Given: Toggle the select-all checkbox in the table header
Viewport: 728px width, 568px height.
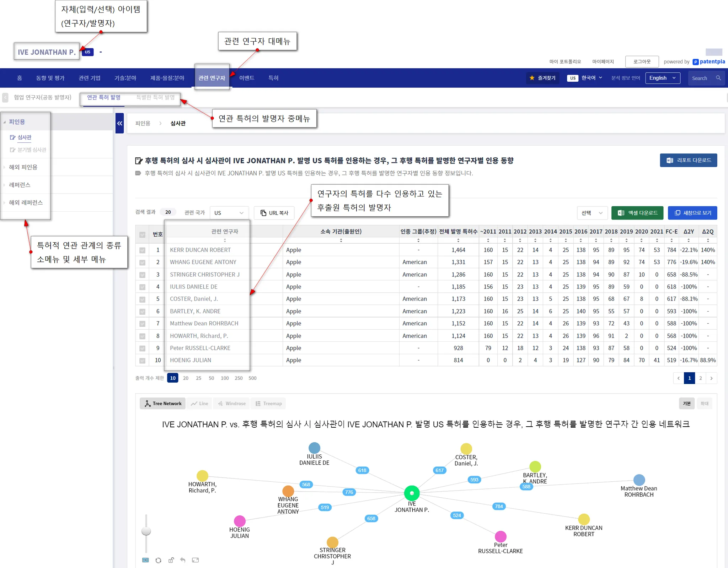Looking at the screenshot, I should tap(143, 234).
